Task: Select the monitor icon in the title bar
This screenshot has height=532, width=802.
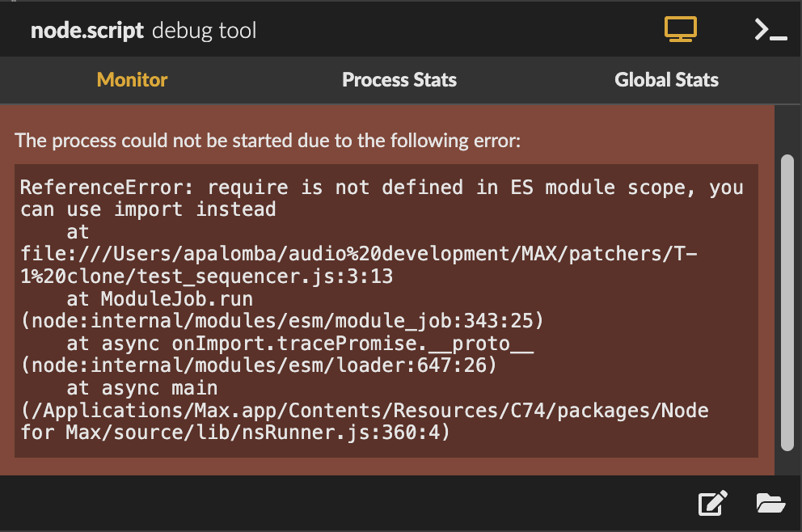Action: coord(682,28)
